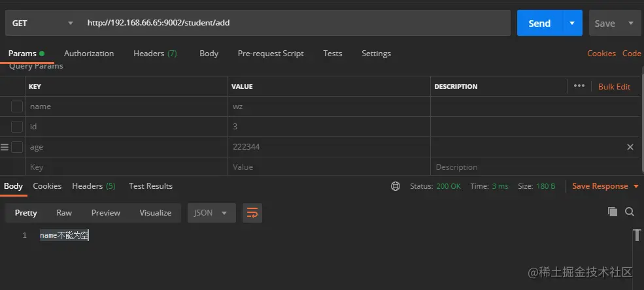
Task: Open the three-dots column options
Action: [x=579, y=86]
